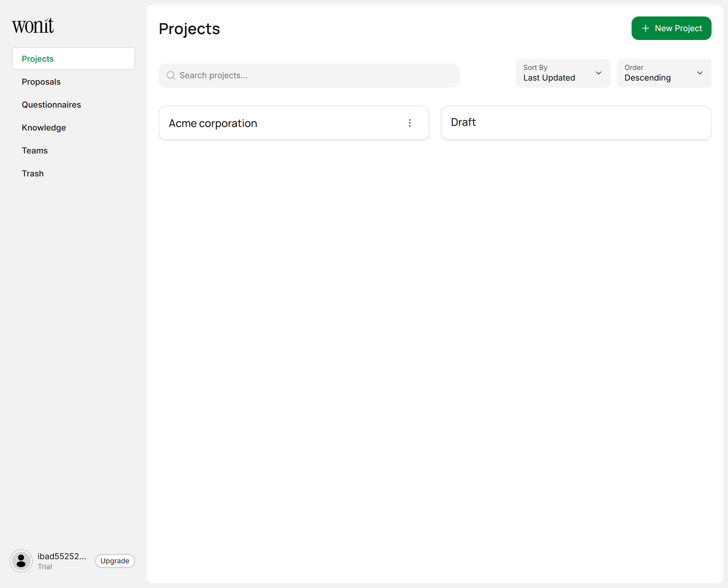The height and width of the screenshot is (588, 728).
Task: Open the Proposals section
Action: [41, 82]
